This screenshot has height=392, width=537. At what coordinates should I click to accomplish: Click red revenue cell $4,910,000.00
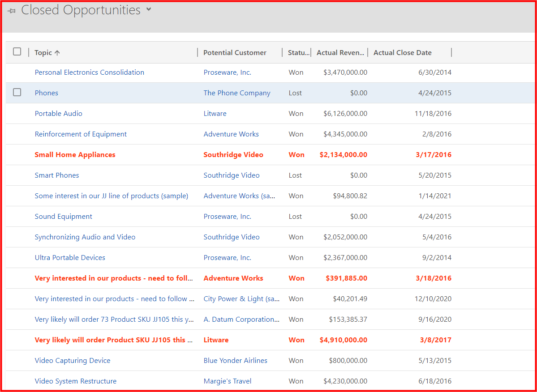point(344,340)
